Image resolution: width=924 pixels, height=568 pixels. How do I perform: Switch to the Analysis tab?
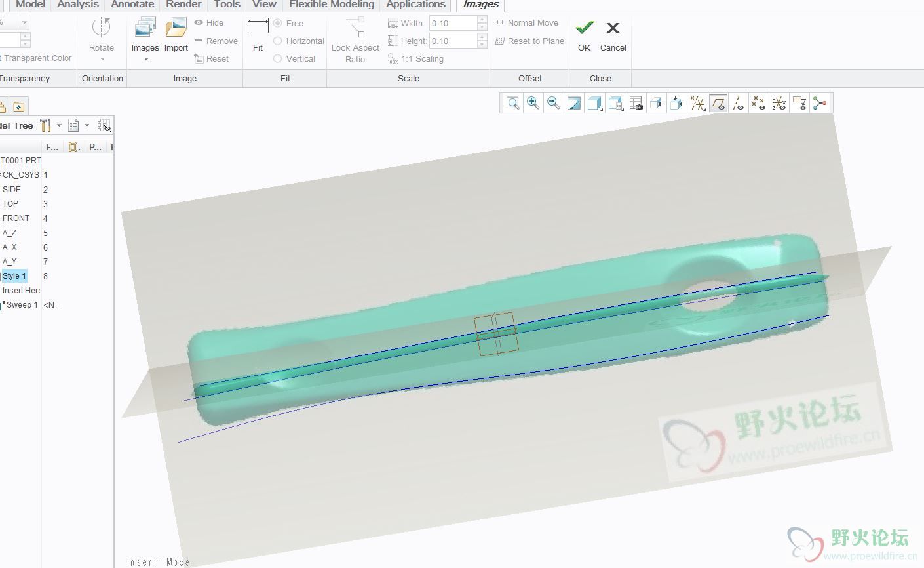pos(78,5)
